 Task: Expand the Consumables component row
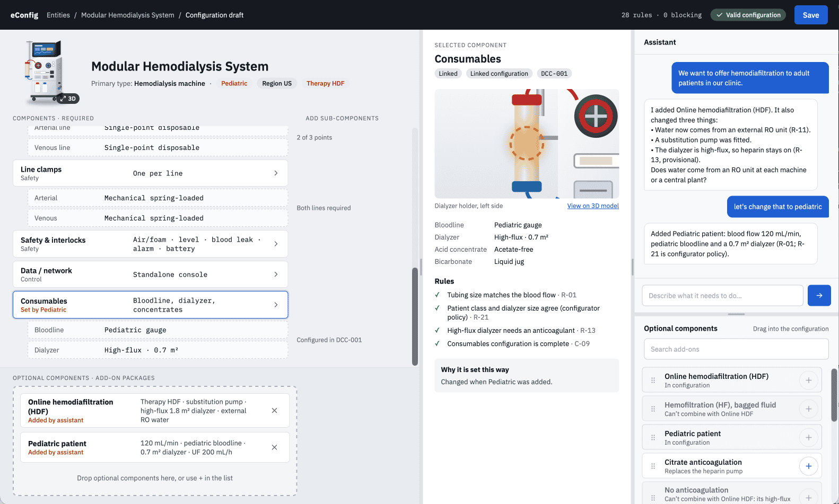pyautogui.click(x=150, y=305)
